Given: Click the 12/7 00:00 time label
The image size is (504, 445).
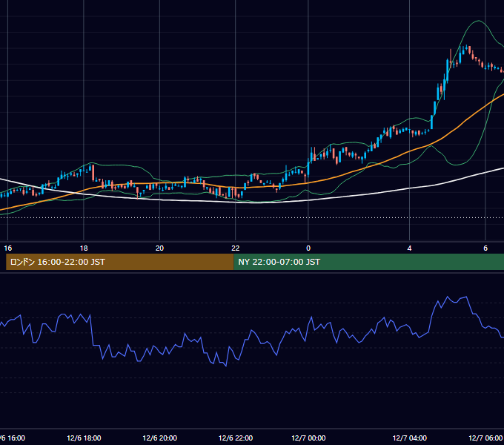Looking at the screenshot, I should pyautogui.click(x=308, y=438).
